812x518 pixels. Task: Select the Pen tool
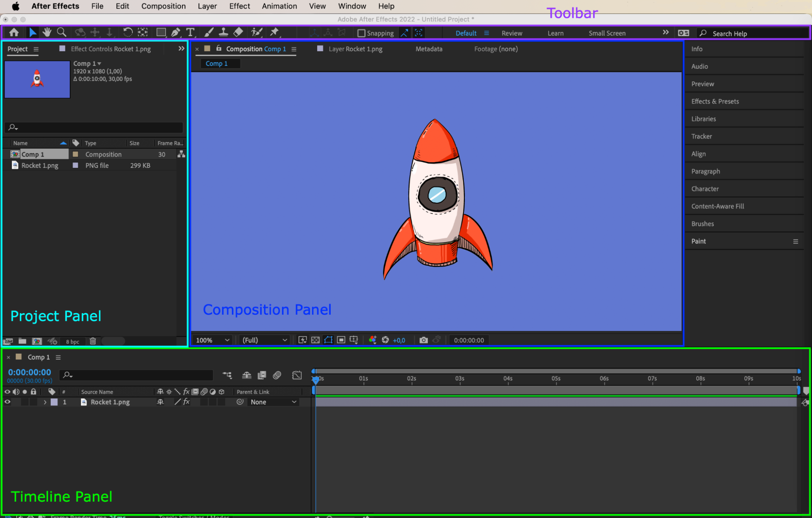point(175,33)
